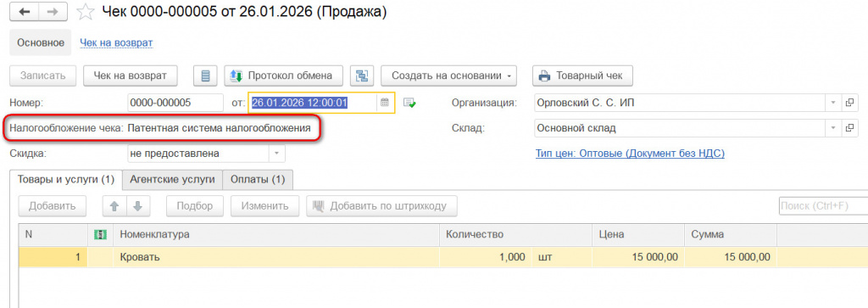Open Организация field's open-form icon

click(x=849, y=103)
